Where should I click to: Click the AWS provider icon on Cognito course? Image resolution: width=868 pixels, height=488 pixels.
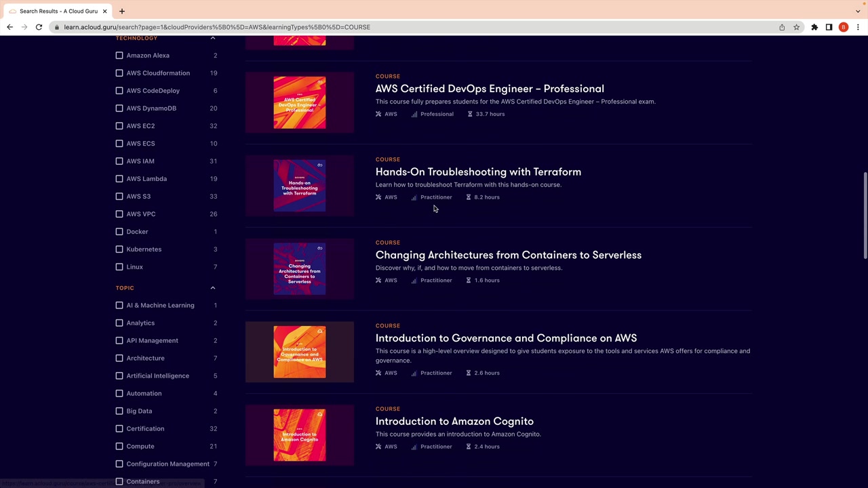tap(378, 447)
